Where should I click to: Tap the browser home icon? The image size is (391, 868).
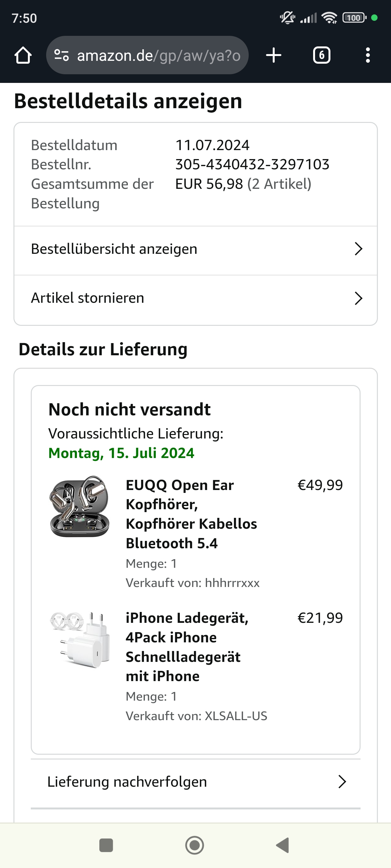point(23,55)
